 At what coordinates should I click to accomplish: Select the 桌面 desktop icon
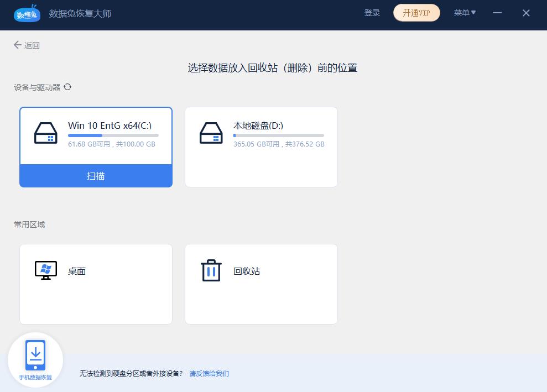[46, 270]
